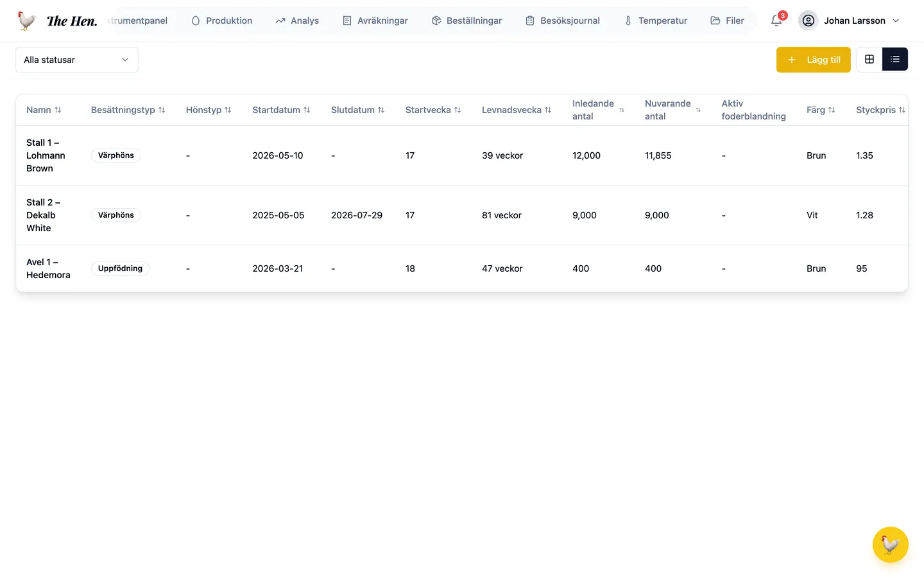Click start date 2025-05-05
924x578 pixels.
click(x=278, y=215)
